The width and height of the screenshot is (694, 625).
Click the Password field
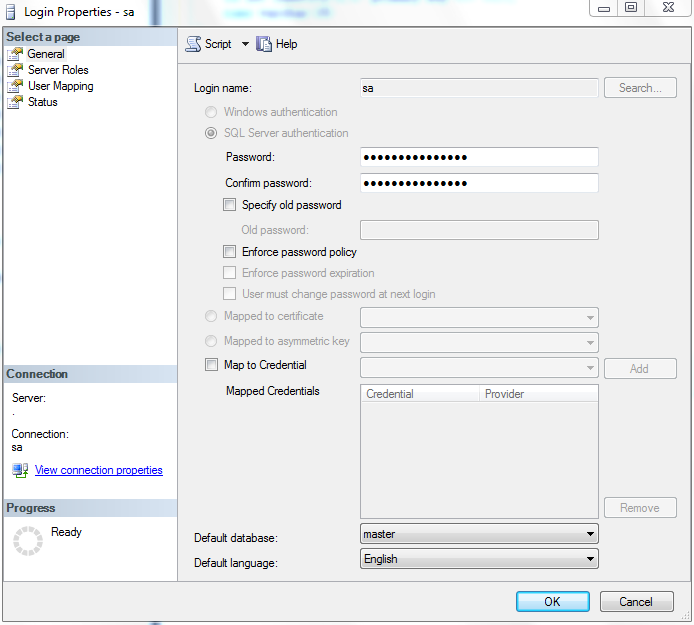(x=479, y=157)
